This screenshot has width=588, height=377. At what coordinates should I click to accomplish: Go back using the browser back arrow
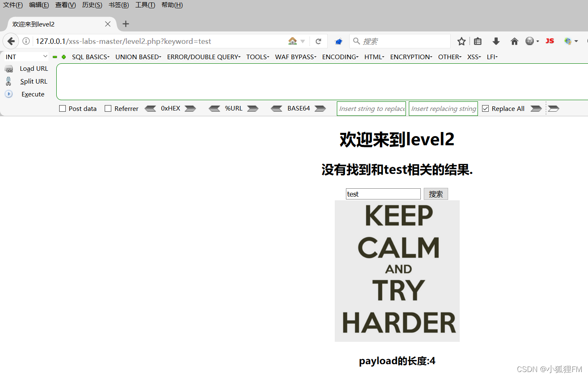click(x=11, y=41)
